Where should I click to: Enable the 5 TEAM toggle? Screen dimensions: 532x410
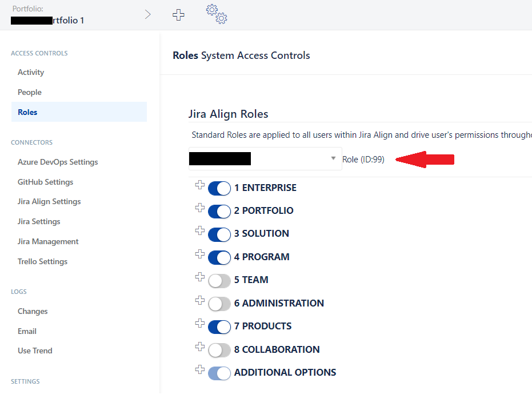[x=219, y=281]
